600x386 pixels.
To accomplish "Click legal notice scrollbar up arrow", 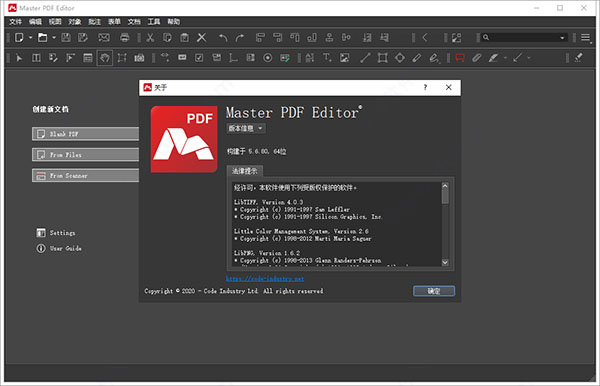I will [x=445, y=186].
